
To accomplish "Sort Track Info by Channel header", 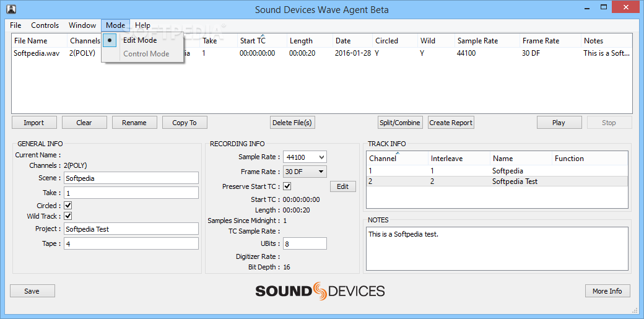I will pos(397,159).
